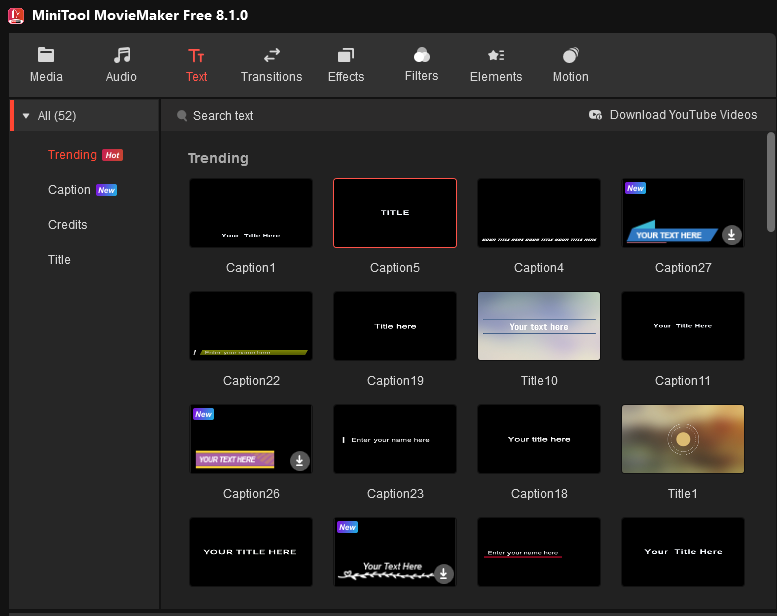
Task: Download the Caption27 template
Action: tap(731, 235)
